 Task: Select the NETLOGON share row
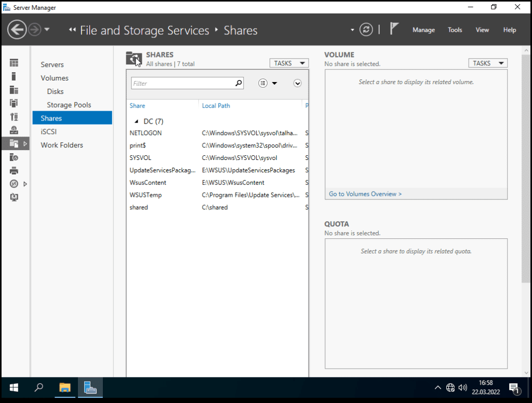(217, 133)
